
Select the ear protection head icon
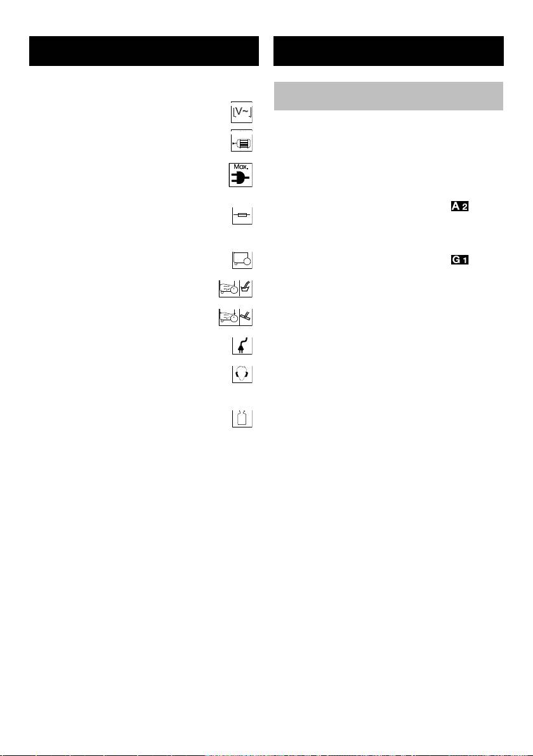242,374
